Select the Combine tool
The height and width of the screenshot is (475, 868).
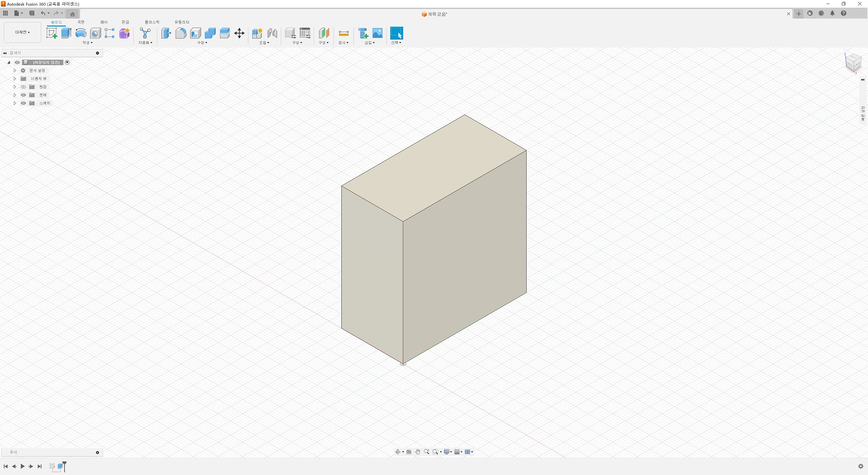tap(210, 33)
